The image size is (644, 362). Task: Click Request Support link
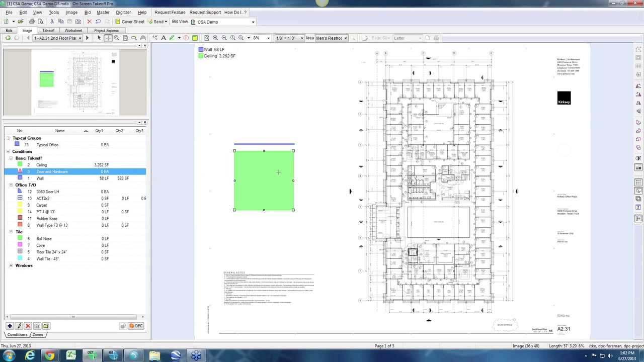(x=205, y=12)
